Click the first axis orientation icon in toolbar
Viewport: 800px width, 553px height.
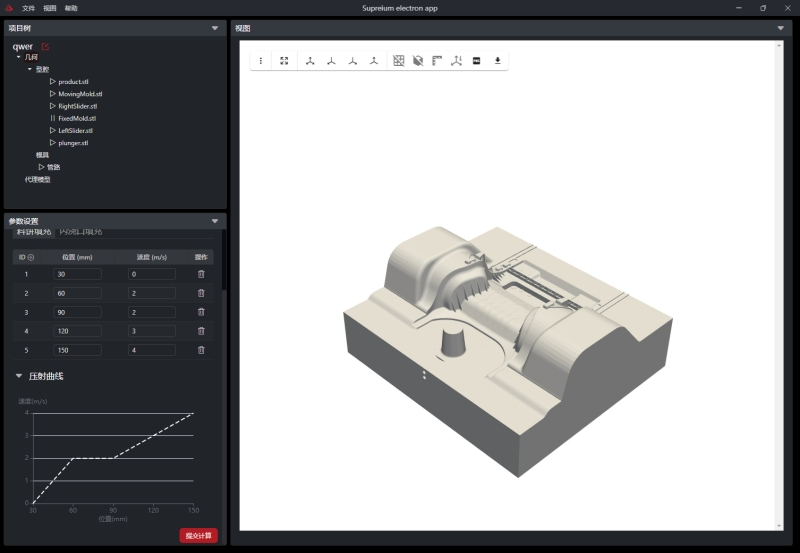coord(310,61)
